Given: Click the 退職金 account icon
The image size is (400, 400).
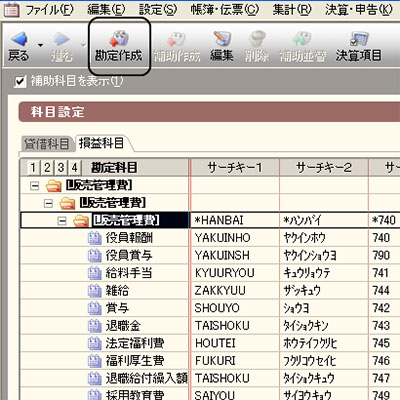Looking at the screenshot, I should [95, 326].
